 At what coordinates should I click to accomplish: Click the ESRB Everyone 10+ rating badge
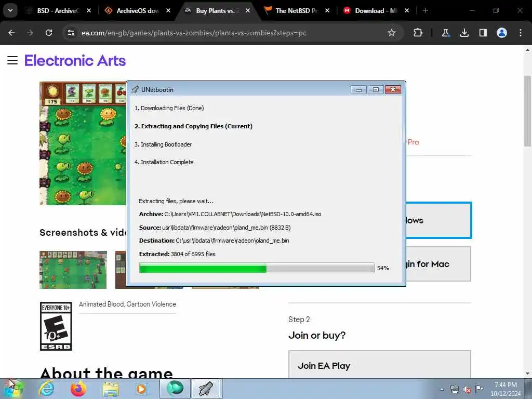tap(56, 326)
